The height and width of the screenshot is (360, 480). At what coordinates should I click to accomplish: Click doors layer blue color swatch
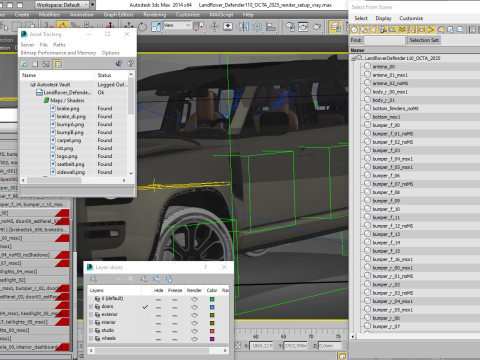212,307
